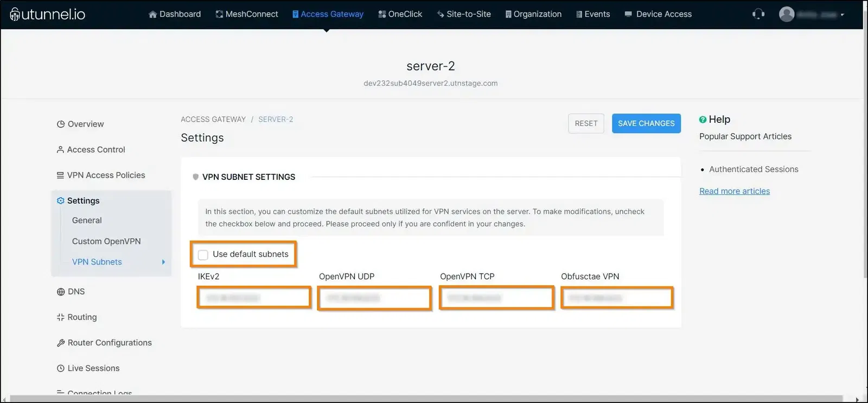Click the user avatar icon
Image resolution: width=868 pixels, height=403 pixels.
(787, 14)
